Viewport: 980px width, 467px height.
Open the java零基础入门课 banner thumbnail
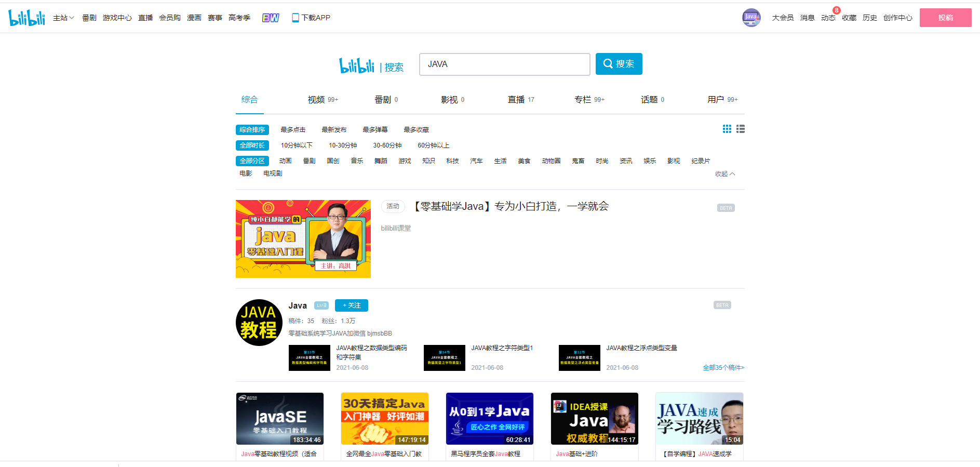303,239
